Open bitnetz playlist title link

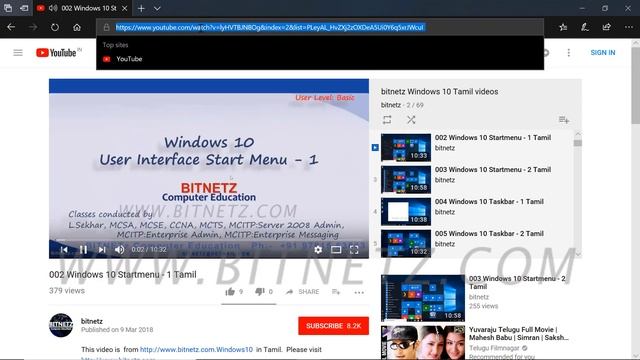[x=440, y=91]
